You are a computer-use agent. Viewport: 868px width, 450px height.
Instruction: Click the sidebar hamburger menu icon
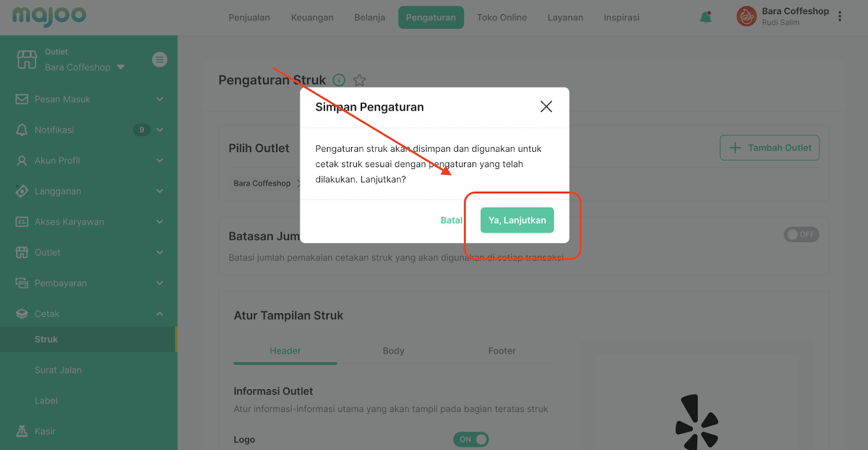click(159, 60)
